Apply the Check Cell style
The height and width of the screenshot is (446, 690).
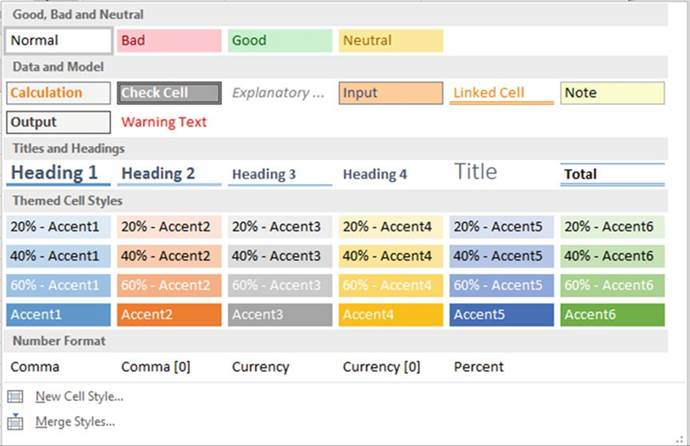point(169,93)
